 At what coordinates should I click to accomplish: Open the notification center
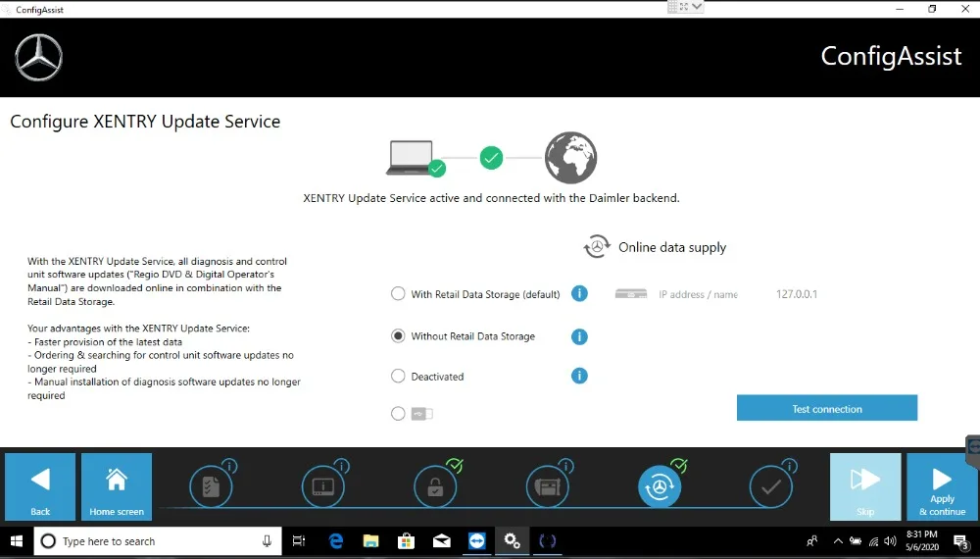pyautogui.click(x=960, y=541)
